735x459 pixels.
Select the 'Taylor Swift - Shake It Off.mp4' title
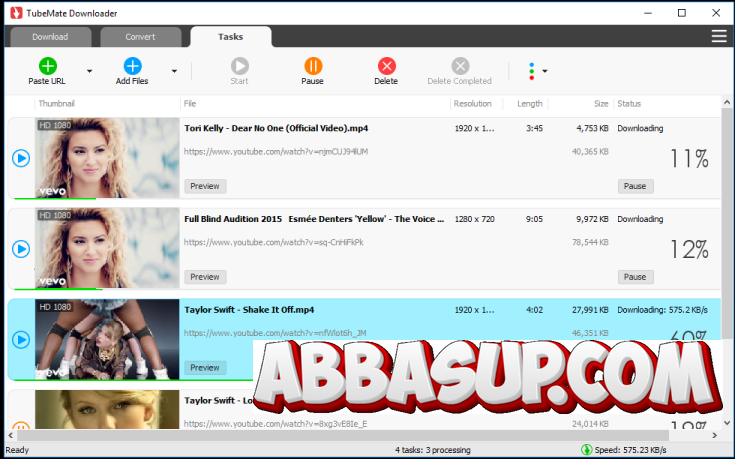point(249,309)
